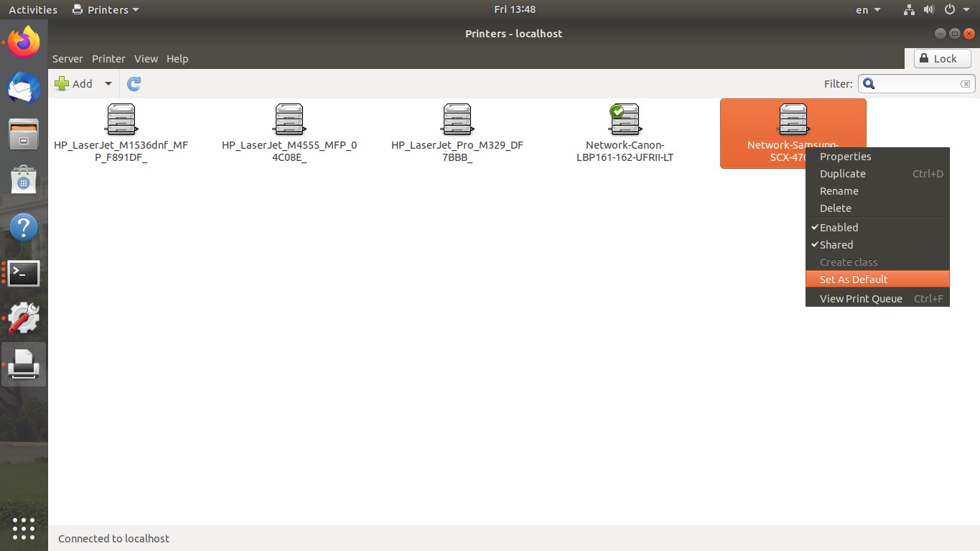The width and height of the screenshot is (980, 551).
Task: Click the HP_LaserJet_M1536dnf_MFP_F891DF_ label
Action: [x=121, y=151]
